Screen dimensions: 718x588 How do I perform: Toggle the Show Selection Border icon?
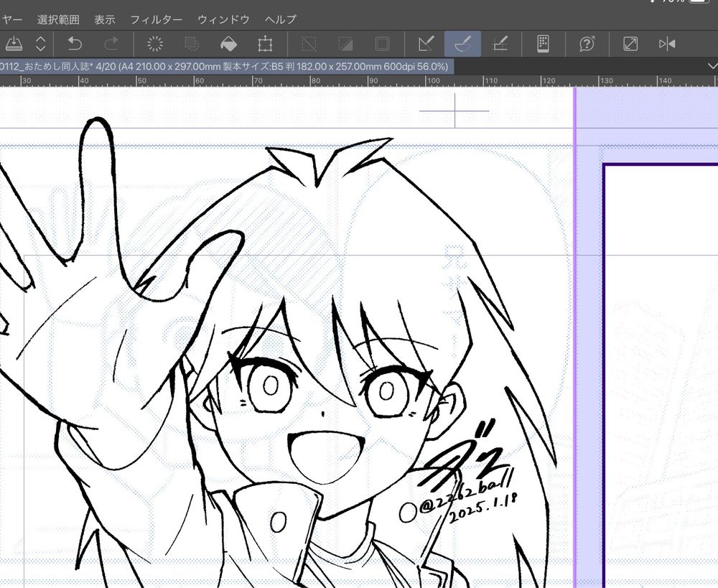pyautogui.click(x=383, y=44)
